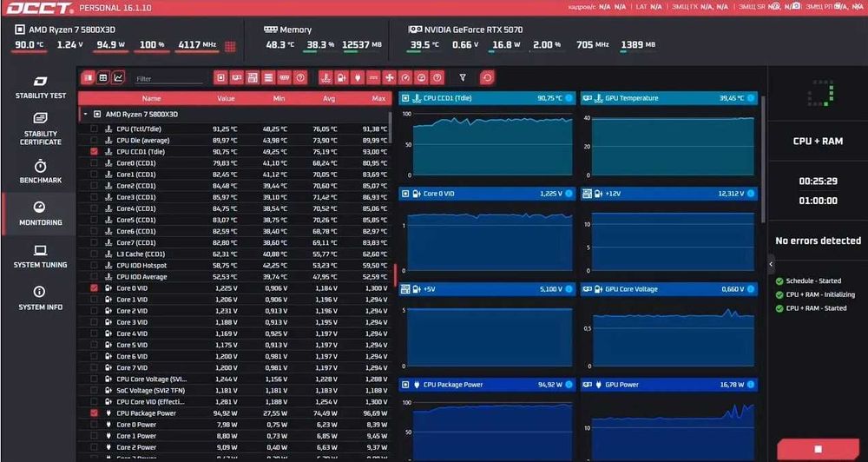Toggle the usage load gauge filter

pyautogui.click(x=421, y=77)
